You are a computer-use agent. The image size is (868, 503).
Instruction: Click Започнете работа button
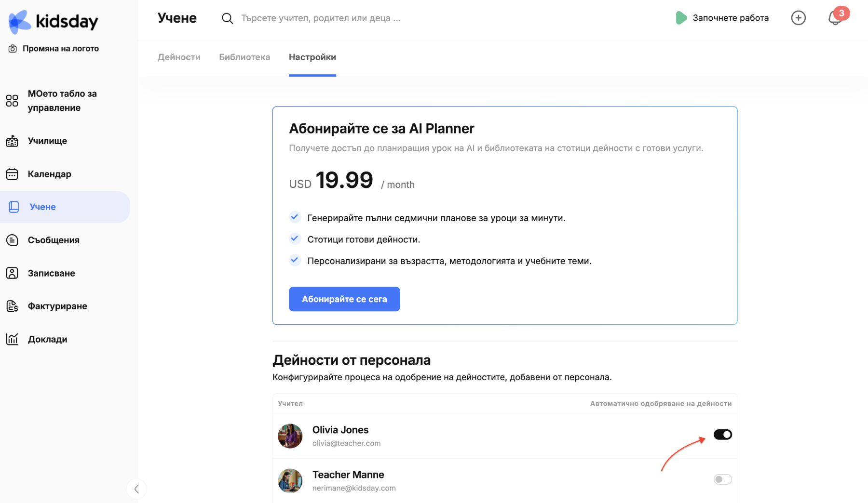(x=722, y=18)
